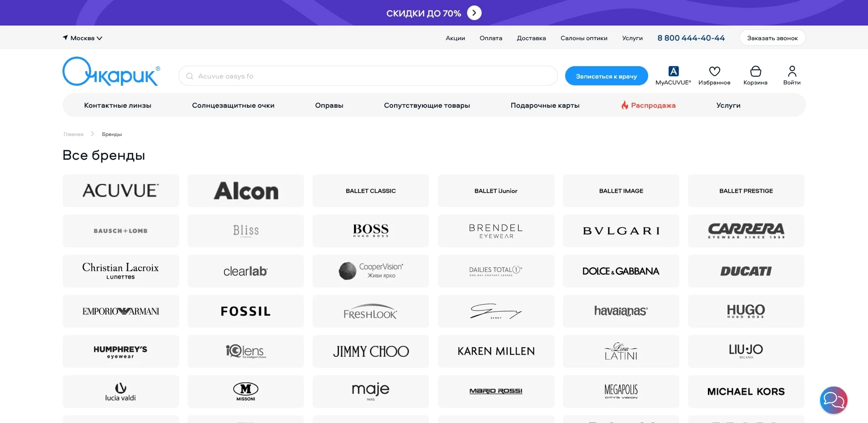Click the Войти user icon
Screen dimensions: 868x423
(792, 72)
